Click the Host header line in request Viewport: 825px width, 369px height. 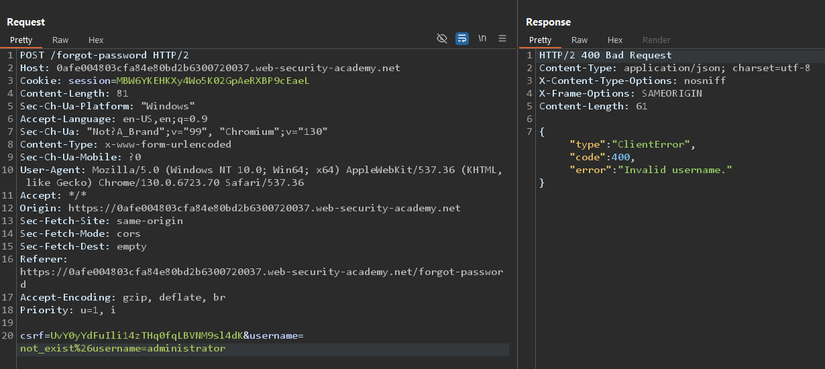pos(210,68)
